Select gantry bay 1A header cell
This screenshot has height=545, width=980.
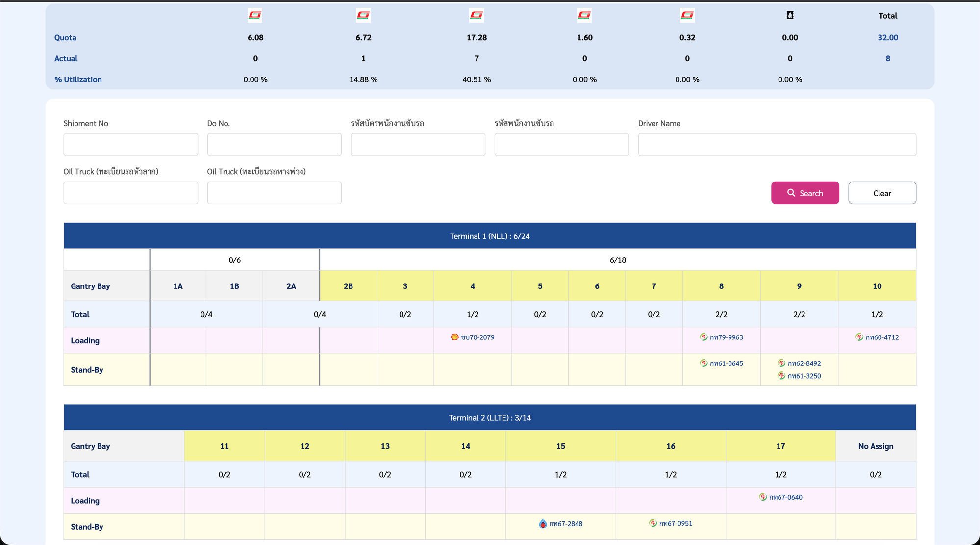click(178, 286)
